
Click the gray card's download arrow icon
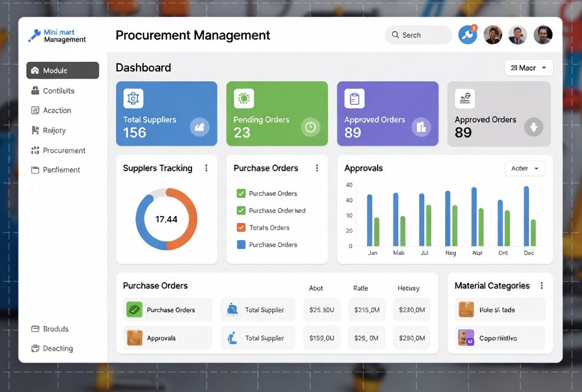coord(533,127)
